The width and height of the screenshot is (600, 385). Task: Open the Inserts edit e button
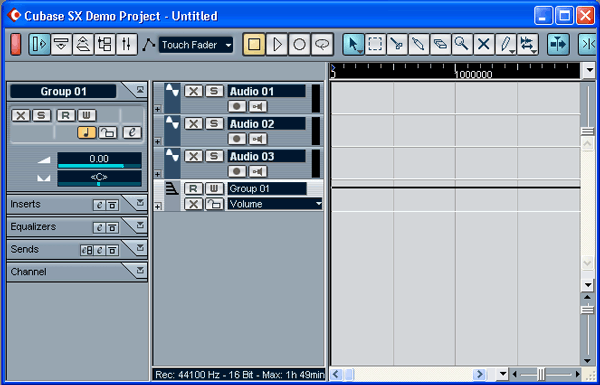point(99,205)
